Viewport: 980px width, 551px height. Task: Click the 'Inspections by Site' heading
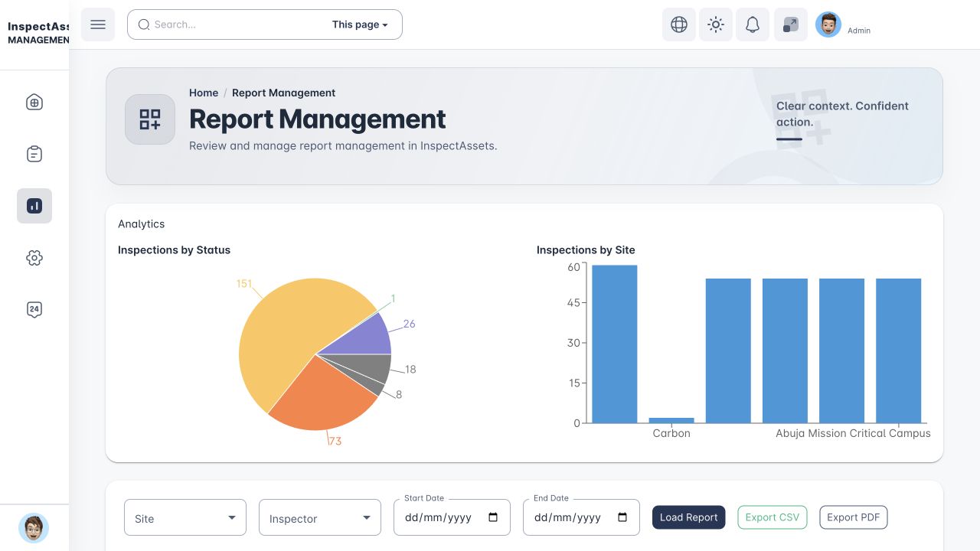pyautogui.click(x=586, y=250)
